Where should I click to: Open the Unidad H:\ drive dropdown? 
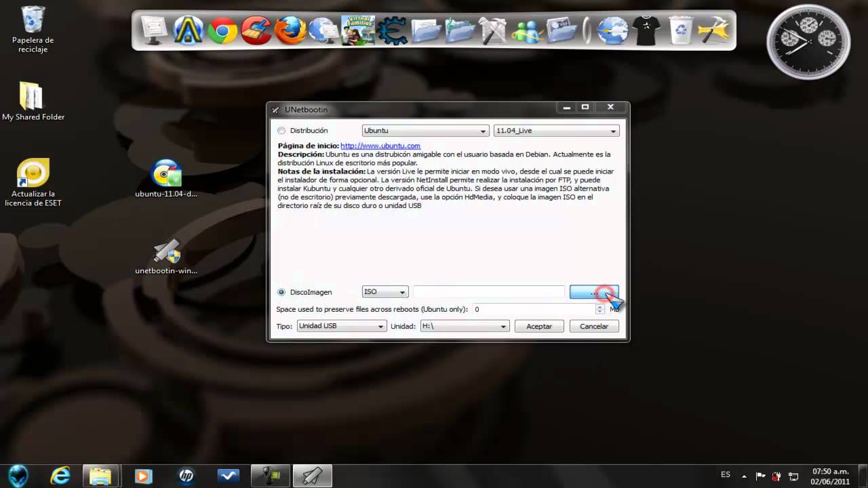464,326
